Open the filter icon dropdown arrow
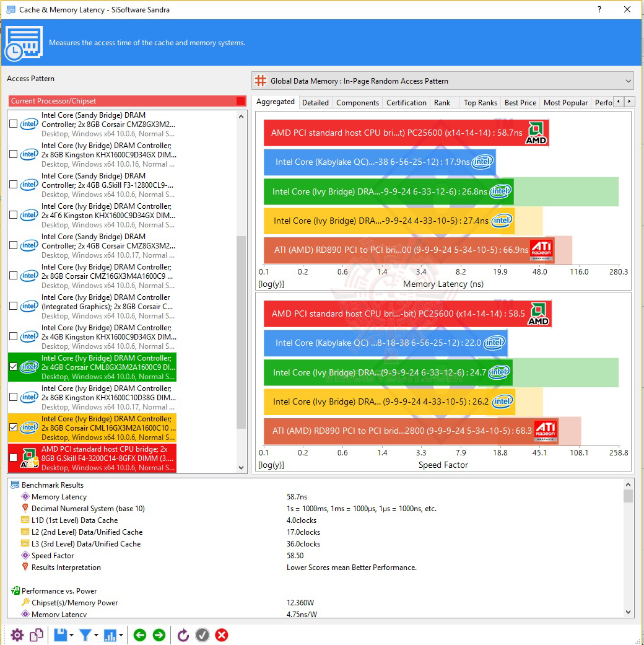 tap(96, 635)
